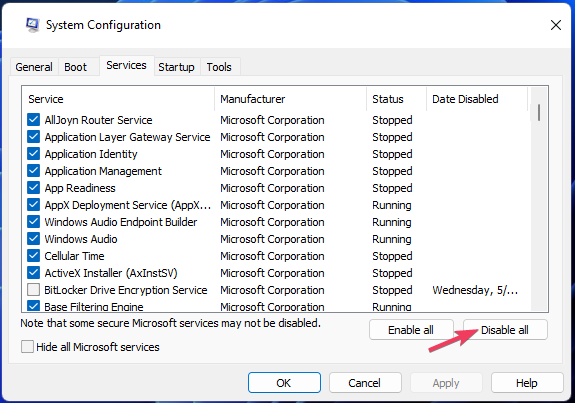Click the Running status of AppX Deployment Service
Image resolution: width=575 pixels, height=403 pixels.
pos(392,205)
